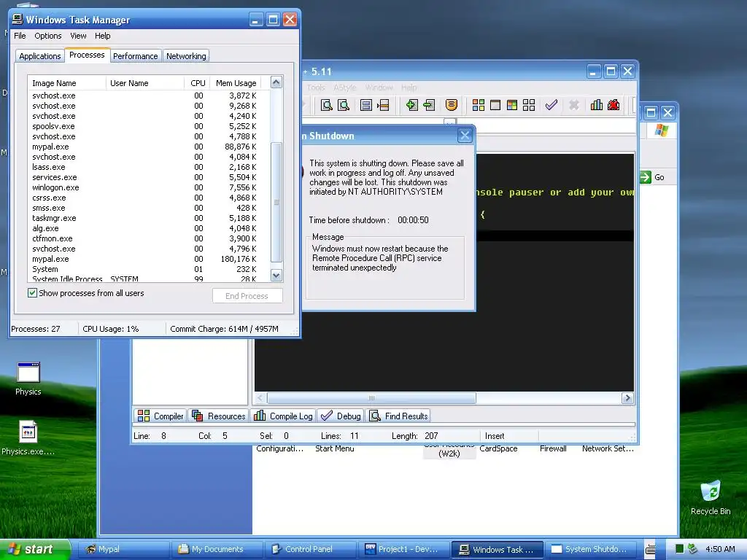Sort processes by Image Name column
Screen dimensions: 747x560
coord(66,83)
